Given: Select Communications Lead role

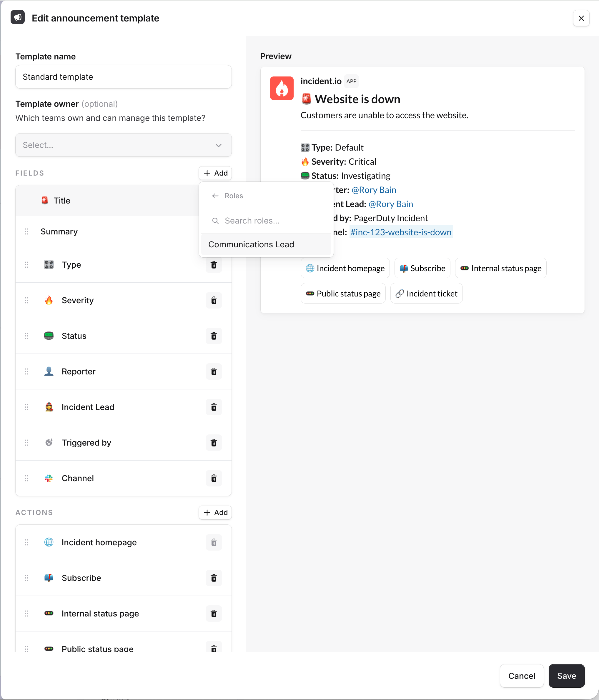Looking at the screenshot, I should 266,245.
